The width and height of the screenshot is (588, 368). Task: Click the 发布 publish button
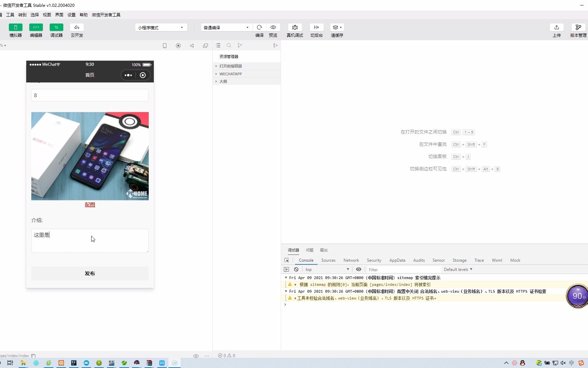(x=90, y=273)
